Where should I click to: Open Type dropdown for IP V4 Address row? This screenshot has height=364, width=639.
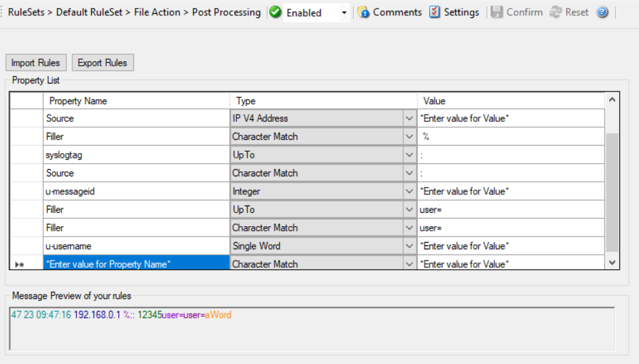tap(409, 119)
